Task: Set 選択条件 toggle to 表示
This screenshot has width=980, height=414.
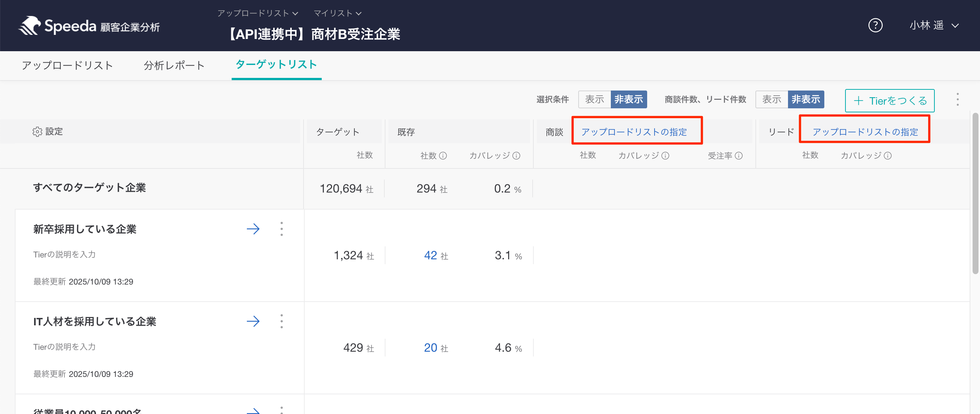Action: tap(595, 99)
